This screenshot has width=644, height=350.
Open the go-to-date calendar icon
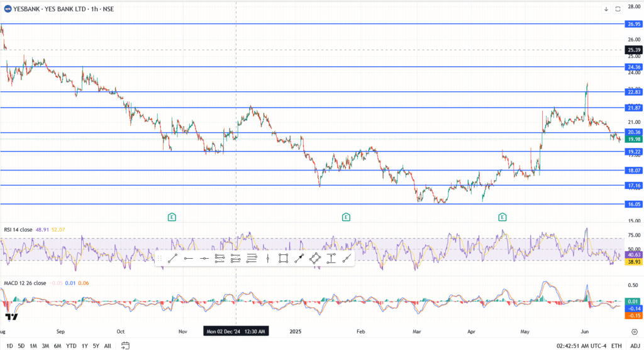coord(126,346)
